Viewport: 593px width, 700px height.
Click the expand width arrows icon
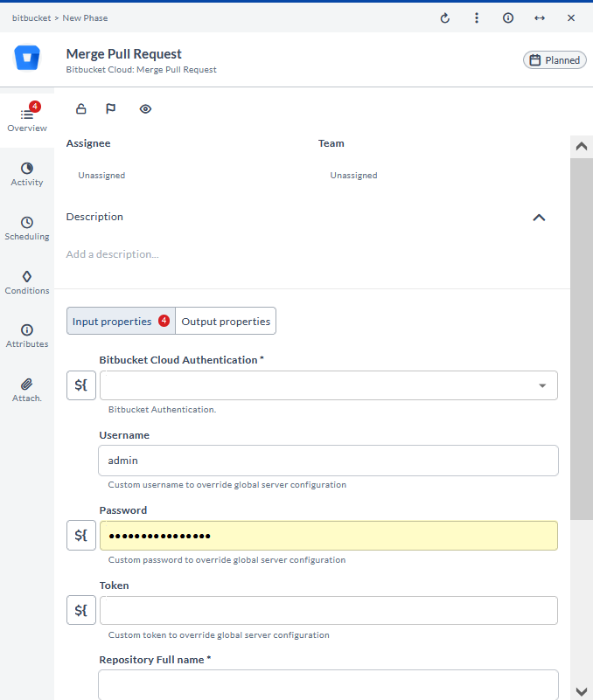pos(540,17)
